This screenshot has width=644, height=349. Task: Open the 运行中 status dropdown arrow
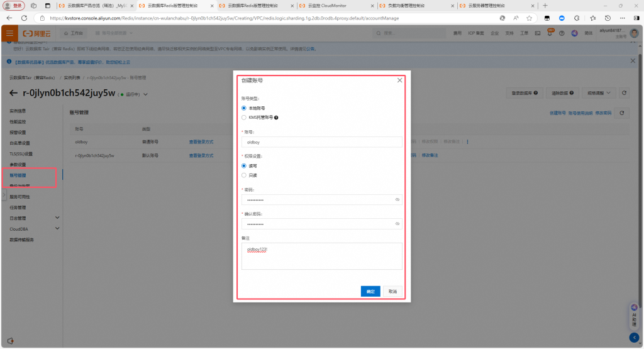point(146,94)
